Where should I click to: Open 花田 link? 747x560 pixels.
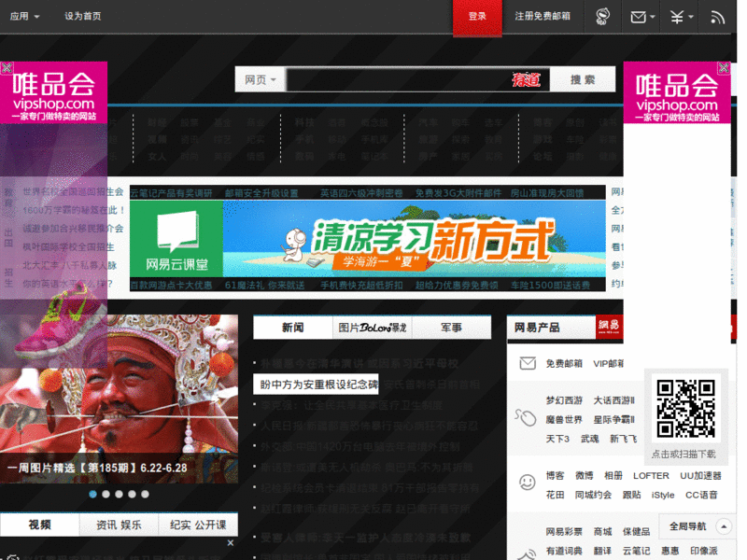pos(555,495)
